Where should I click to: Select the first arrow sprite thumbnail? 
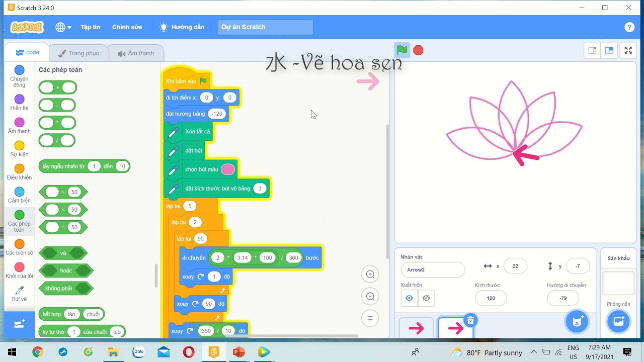tap(416, 328)
